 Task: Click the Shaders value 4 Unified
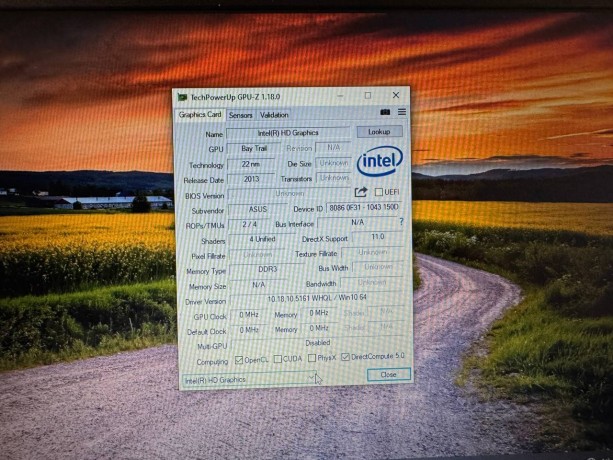[x=262, y=239]
